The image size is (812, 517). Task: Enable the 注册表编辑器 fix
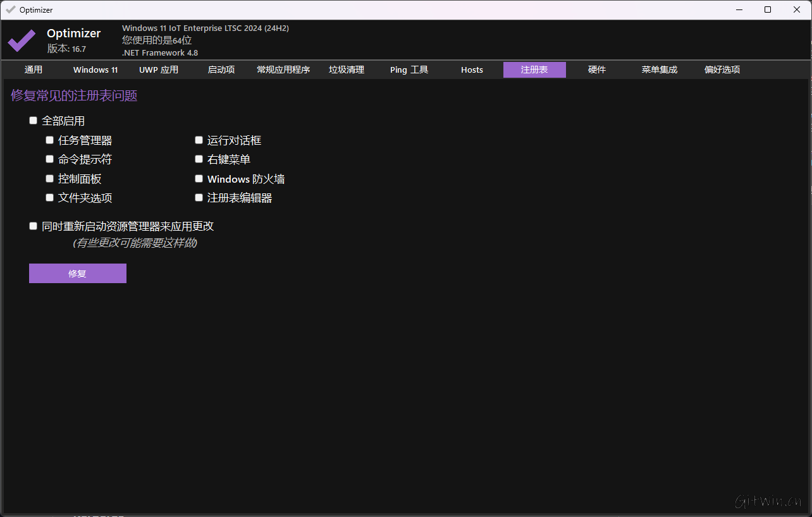click(199, 197)
